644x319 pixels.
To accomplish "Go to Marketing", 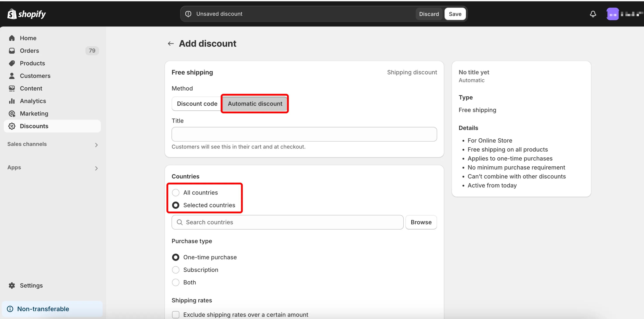I will (52, 114).
